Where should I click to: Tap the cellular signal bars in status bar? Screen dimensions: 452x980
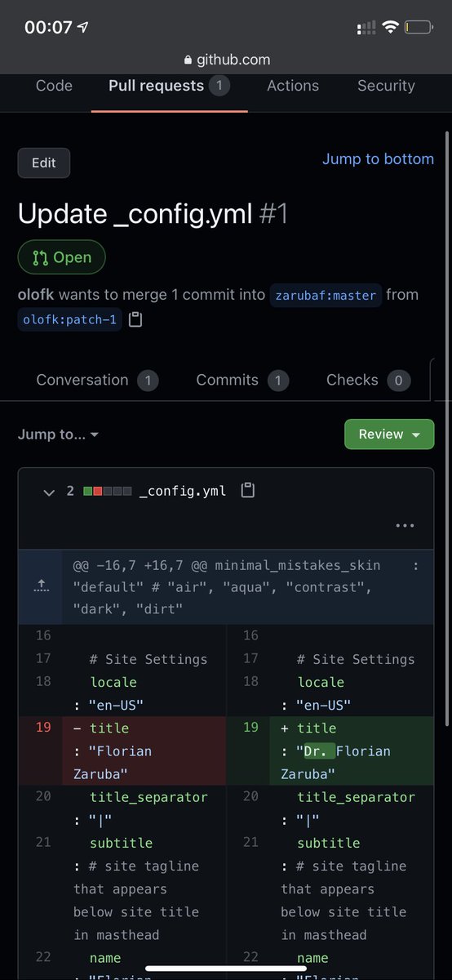click(x=365, y=28)
